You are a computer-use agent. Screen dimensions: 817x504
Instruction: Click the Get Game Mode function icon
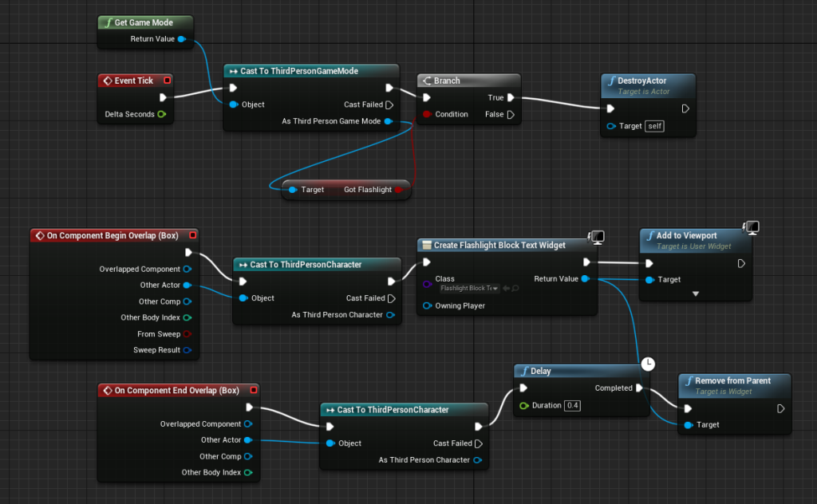pyautogui.click(x=108, y=23)
